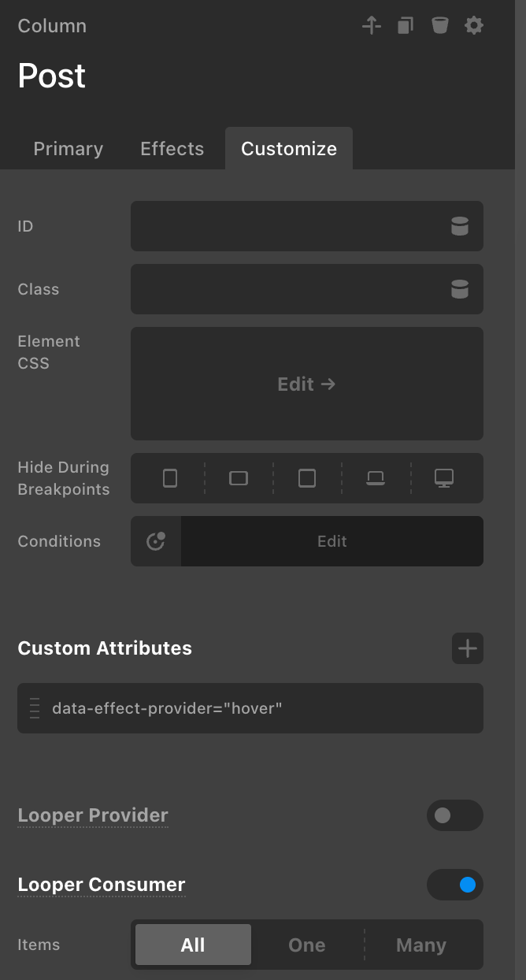
Task: Click the go-to-parent element icon
Action: coord(372,26)
